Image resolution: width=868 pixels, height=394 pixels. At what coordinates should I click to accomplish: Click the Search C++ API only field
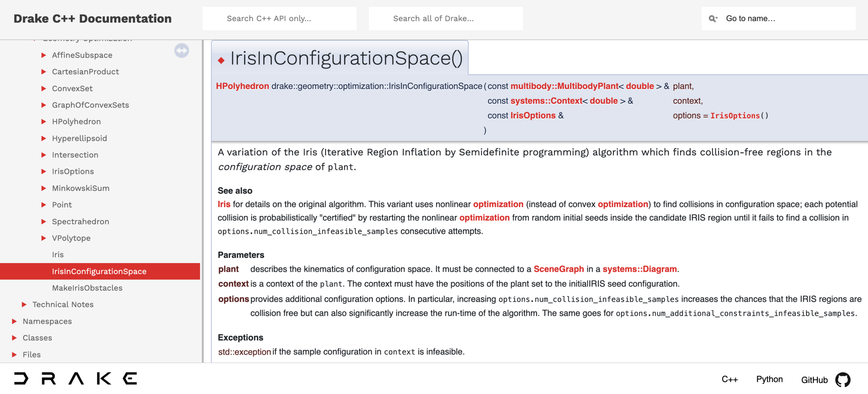tap(279, 19)
